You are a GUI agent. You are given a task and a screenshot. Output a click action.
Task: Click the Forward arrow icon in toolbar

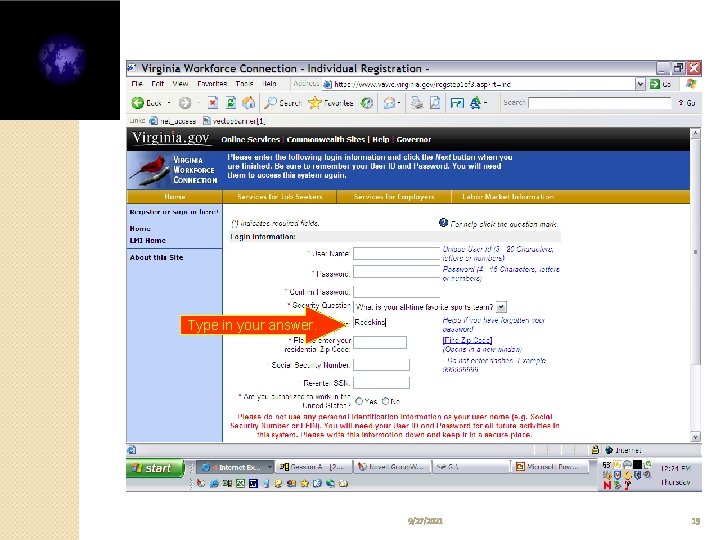point(185,103)
